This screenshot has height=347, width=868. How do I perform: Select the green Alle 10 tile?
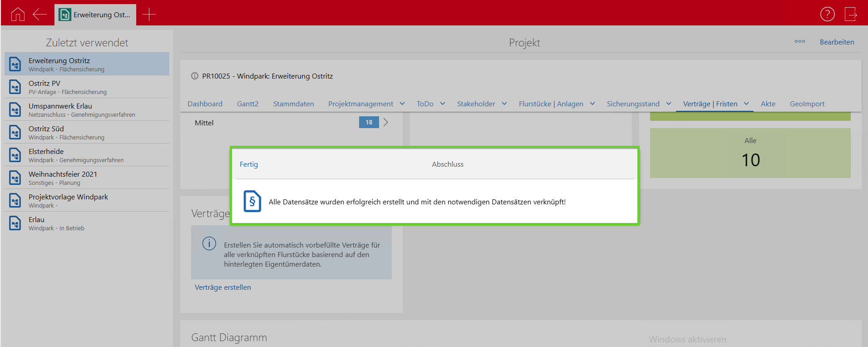[x=750, y=153]
